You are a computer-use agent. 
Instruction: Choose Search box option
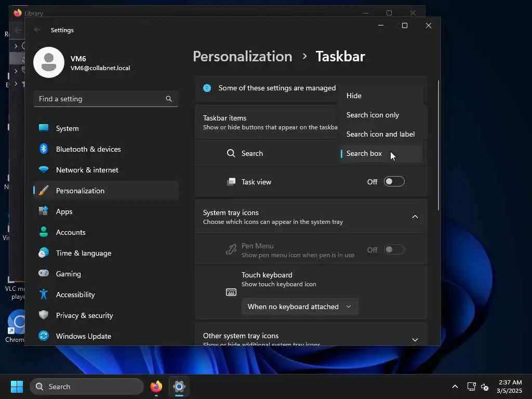tap(381, 153)
